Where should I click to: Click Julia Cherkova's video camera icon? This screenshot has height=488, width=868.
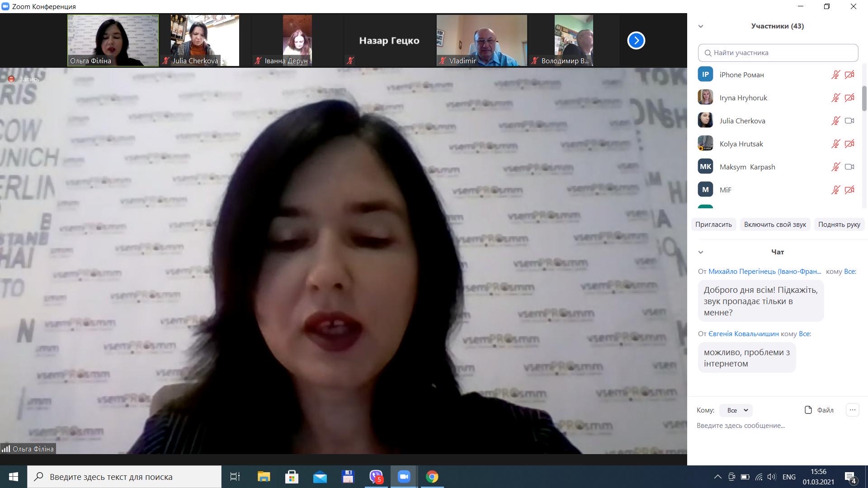click(849, 121)
